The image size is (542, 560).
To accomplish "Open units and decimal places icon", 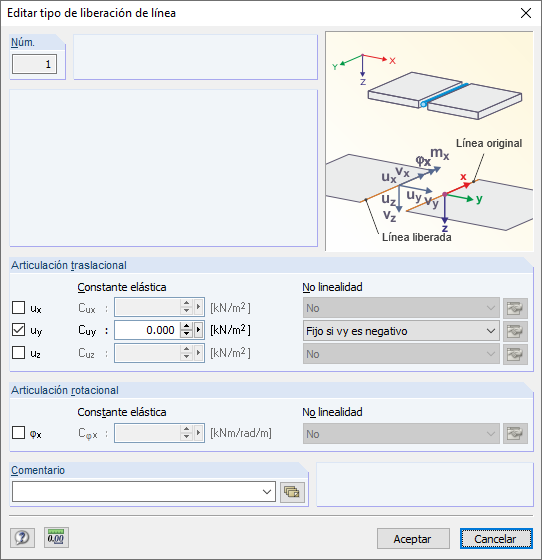I will [x=56, y=537].
